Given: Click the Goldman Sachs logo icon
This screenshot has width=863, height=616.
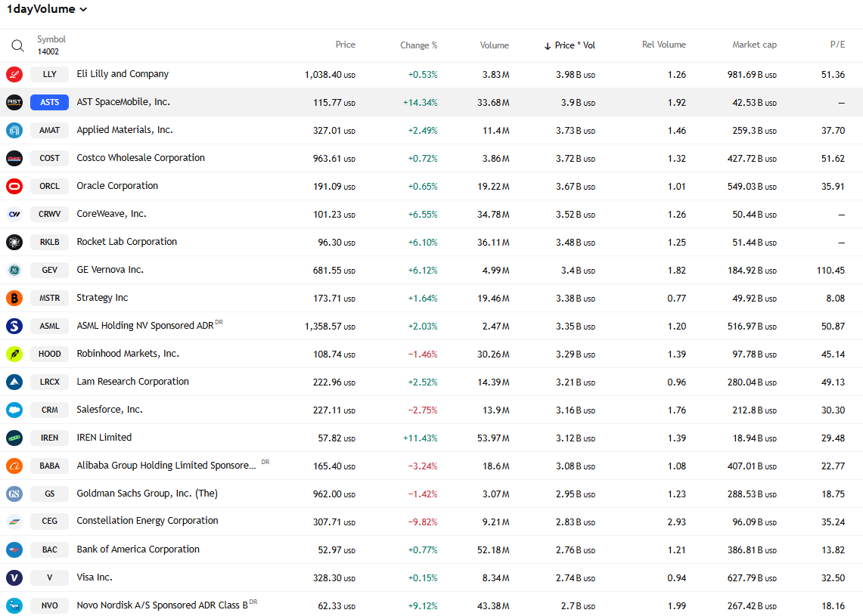Looking at the screenshot, I should pyautogui.click(x=14, y=494).
